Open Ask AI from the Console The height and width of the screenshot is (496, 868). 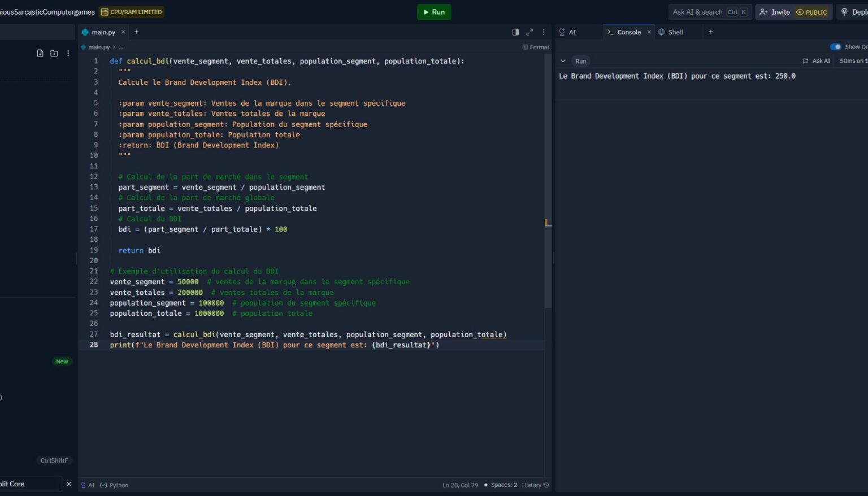coord(817,60)
